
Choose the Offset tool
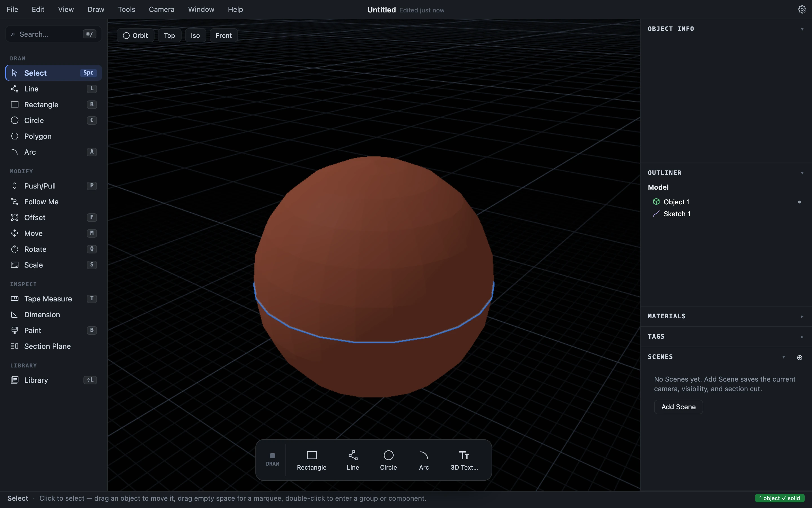point(54,217)
